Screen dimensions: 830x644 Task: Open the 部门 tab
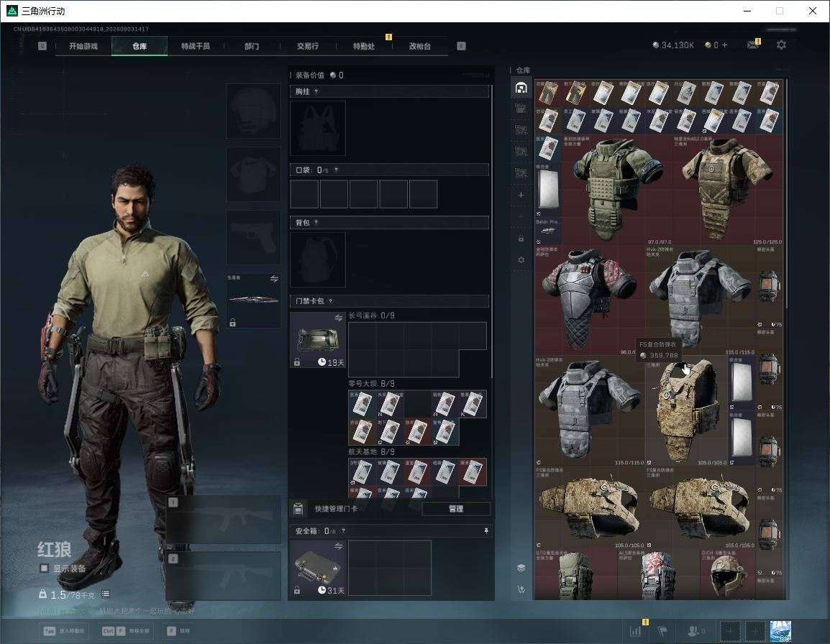point(252,46)
